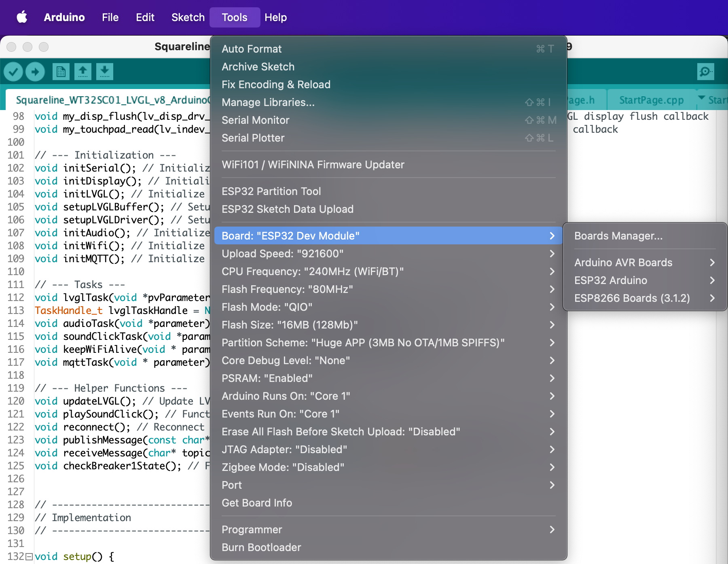Screen dimensions: 728x564
Task: Expand Erase All Flash Before Sketch Upload
Action: [x=388, y=432]
